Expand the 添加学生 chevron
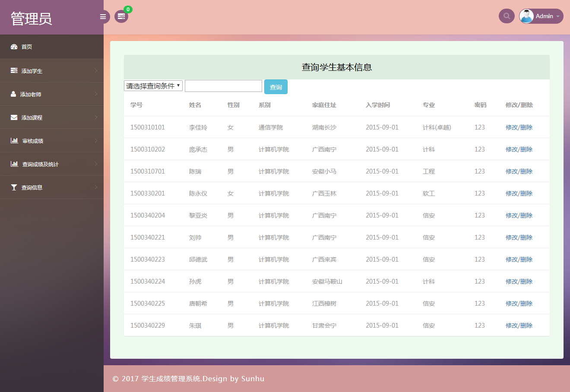 click(96, 71)
